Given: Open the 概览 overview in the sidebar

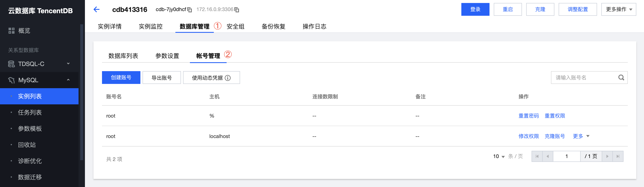Looking at the screenshot, I should pyautogui.click(x=24, y=31).
